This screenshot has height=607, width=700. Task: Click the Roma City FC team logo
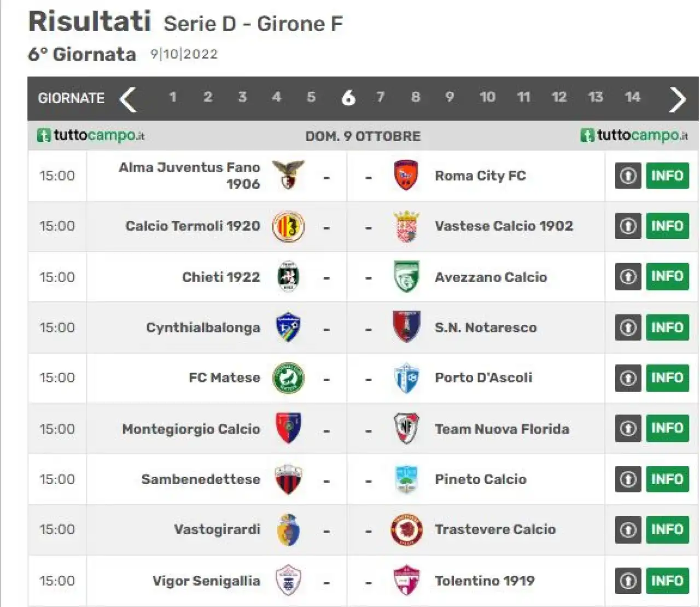point(406,175)
